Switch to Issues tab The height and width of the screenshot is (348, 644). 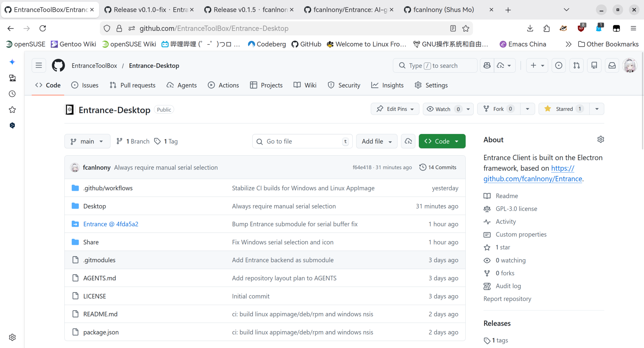tap(85, 85)
